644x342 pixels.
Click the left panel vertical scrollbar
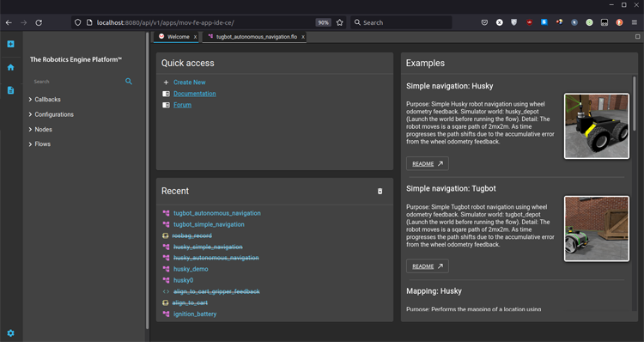coord(148,180)
